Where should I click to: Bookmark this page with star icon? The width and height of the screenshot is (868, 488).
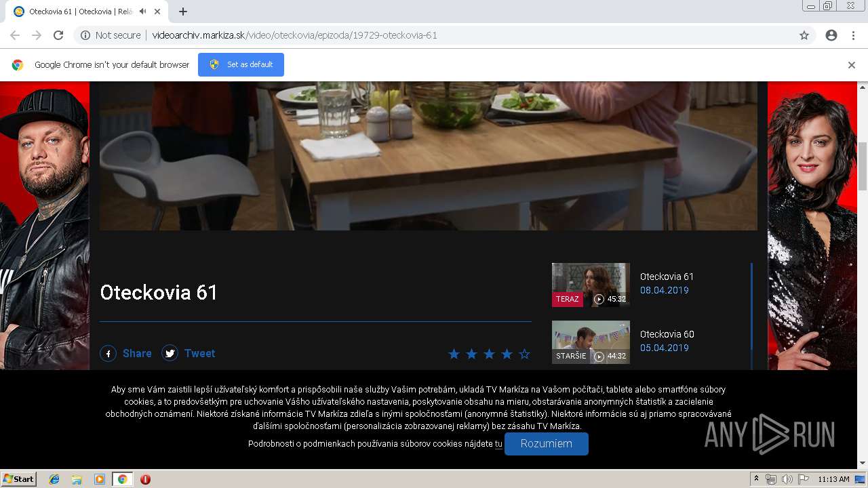(804, 35)
